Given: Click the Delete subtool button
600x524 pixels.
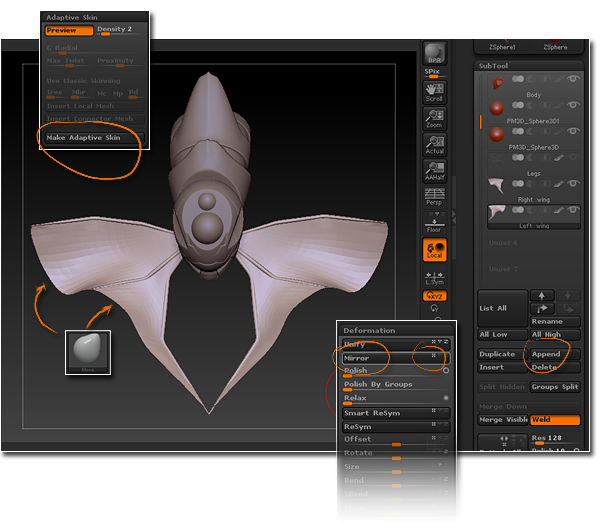Looking at the screenshot, I should (x=555, y=367).
